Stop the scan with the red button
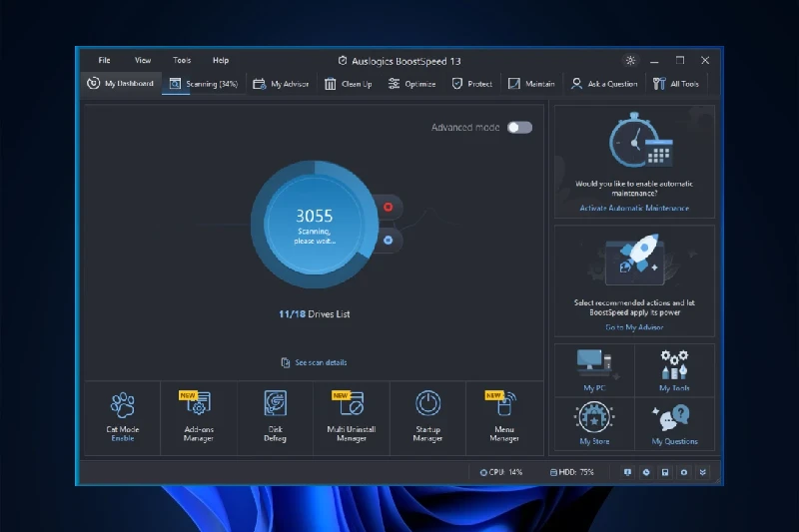 point(389,208)
